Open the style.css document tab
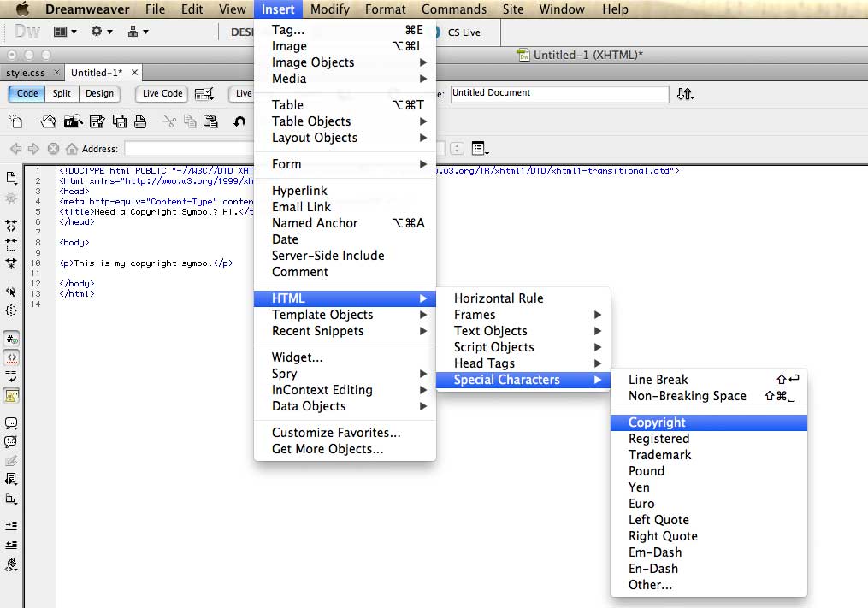Viewport: 868px width, 608px height. click(26, 73)
